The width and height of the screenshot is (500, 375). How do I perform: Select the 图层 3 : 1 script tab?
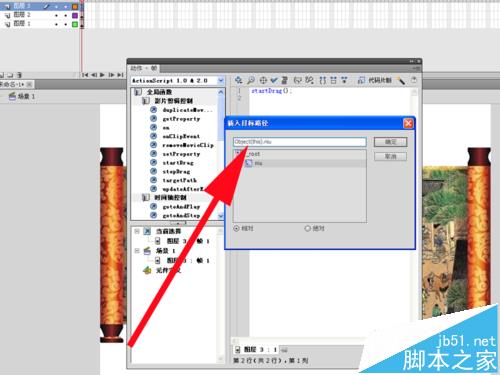[x=256, y=349]
